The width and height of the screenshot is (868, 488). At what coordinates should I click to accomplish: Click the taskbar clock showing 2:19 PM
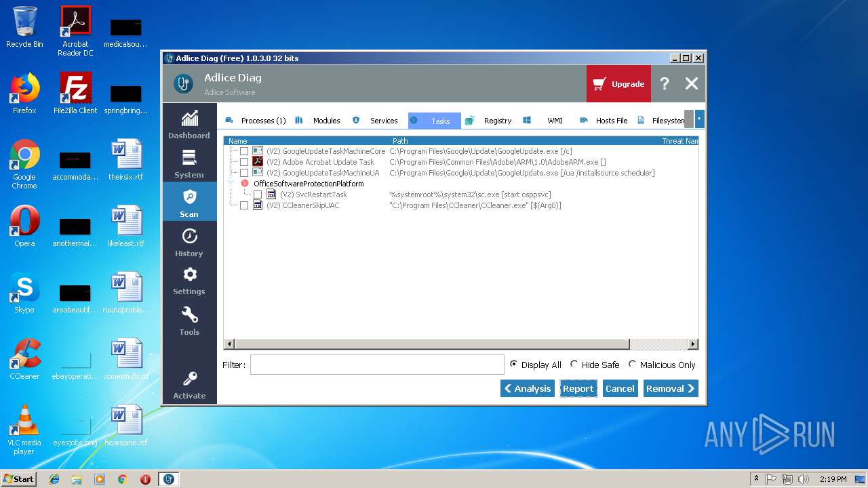pyautogui.click(x=833, y=479)
